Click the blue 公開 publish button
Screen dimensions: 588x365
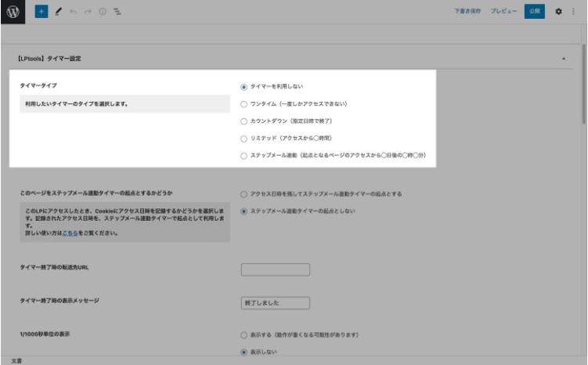[535, 11]
